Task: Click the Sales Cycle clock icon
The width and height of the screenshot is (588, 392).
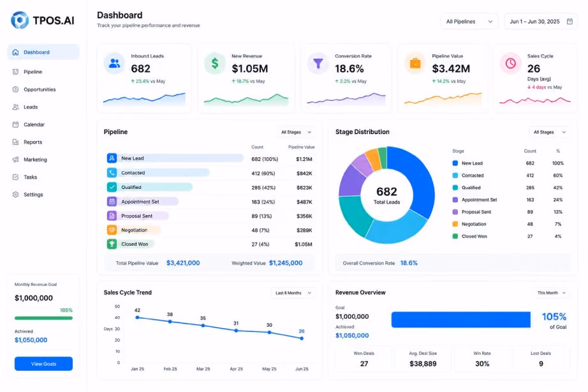Action: [510, 63]
